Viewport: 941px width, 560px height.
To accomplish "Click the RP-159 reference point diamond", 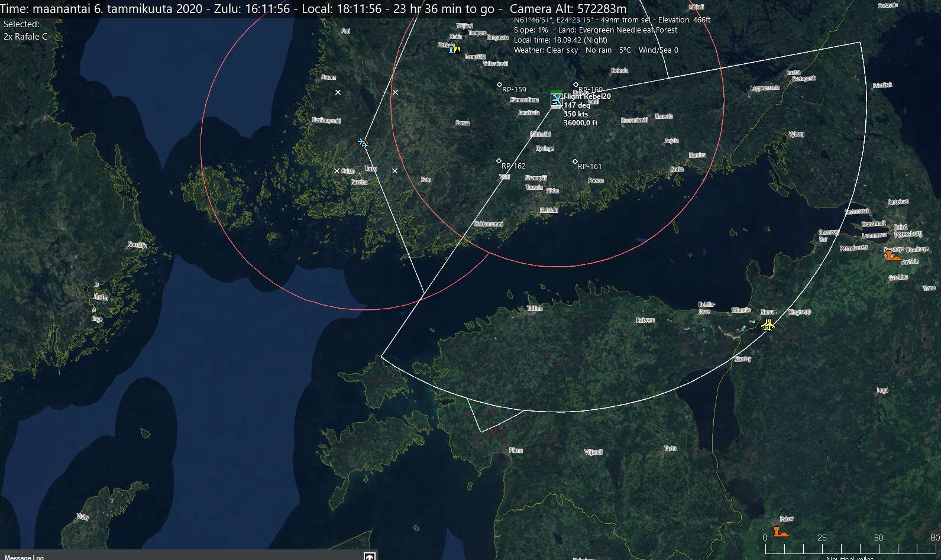I will coord(499,85).
